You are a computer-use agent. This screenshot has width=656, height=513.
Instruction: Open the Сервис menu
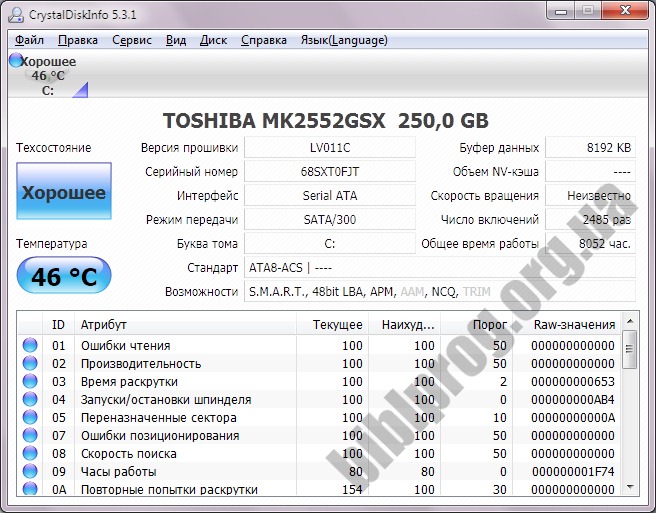tap(132, 40)
